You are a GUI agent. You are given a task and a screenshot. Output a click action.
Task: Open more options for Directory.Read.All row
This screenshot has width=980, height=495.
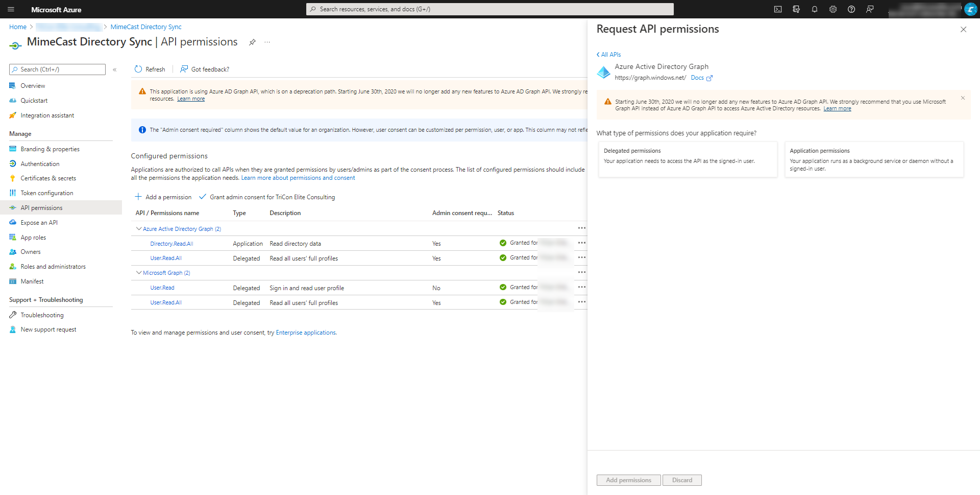click(581, 243)
